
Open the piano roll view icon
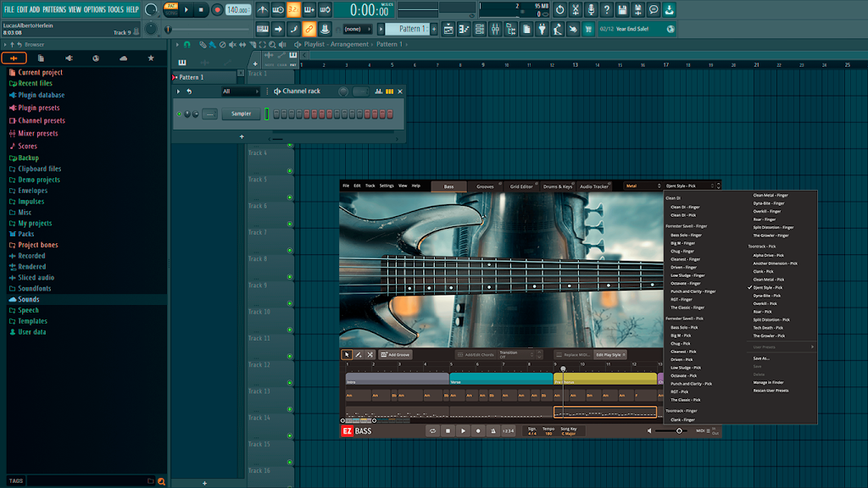pos(464,29)
